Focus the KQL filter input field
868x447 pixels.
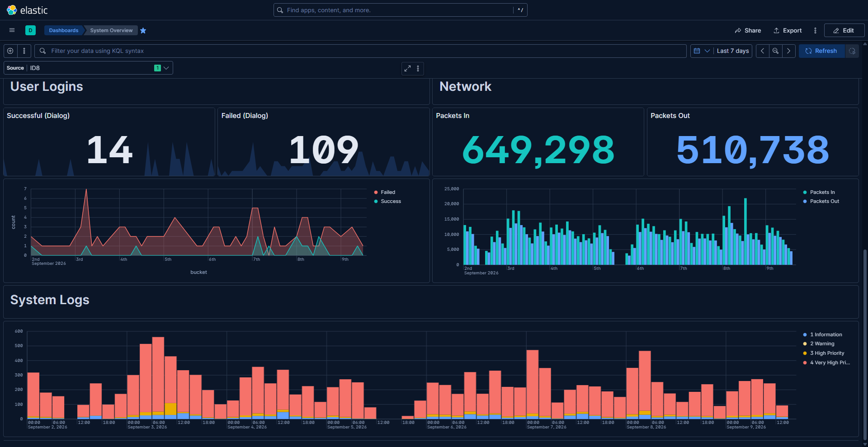pyautogui.click(x=360, y=51)
